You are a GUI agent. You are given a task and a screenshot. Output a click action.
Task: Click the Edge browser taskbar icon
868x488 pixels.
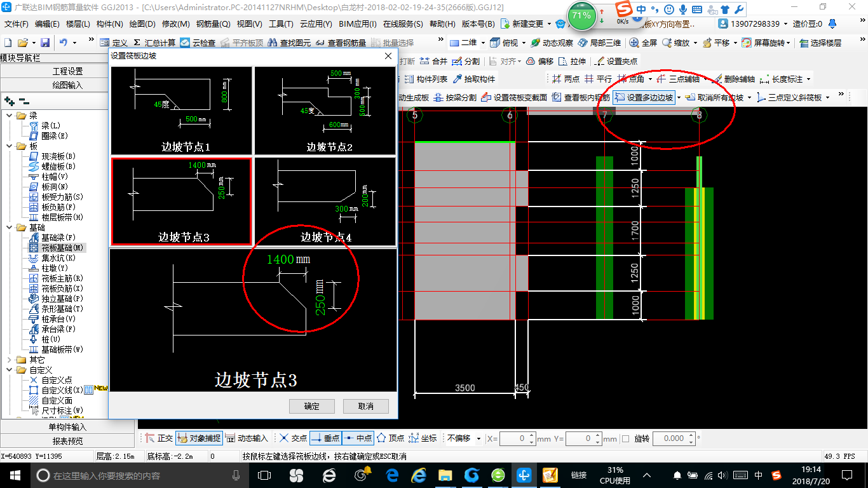click(x=392, y=475)
